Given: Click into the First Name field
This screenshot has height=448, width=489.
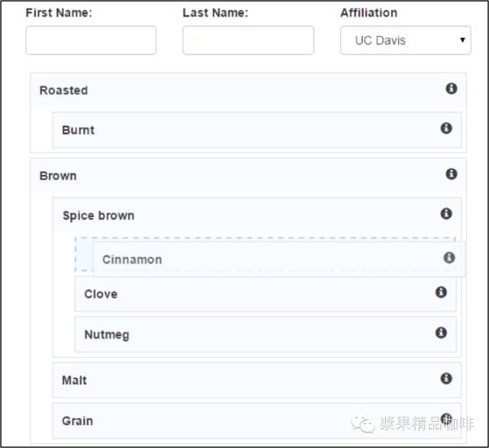Looking at the screenshot, I should (91, 41).
